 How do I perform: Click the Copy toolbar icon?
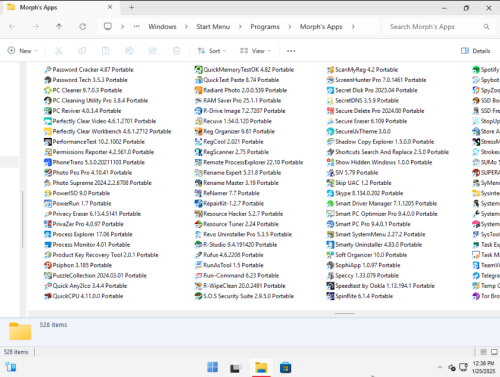tap(82, 51)
